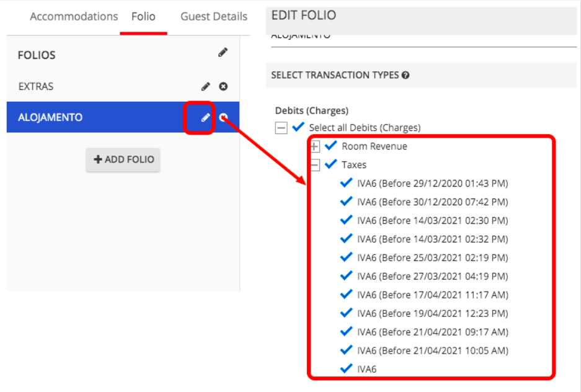
Task: Collapse the Select all Debits node
Action: click(x=281, y=128)
